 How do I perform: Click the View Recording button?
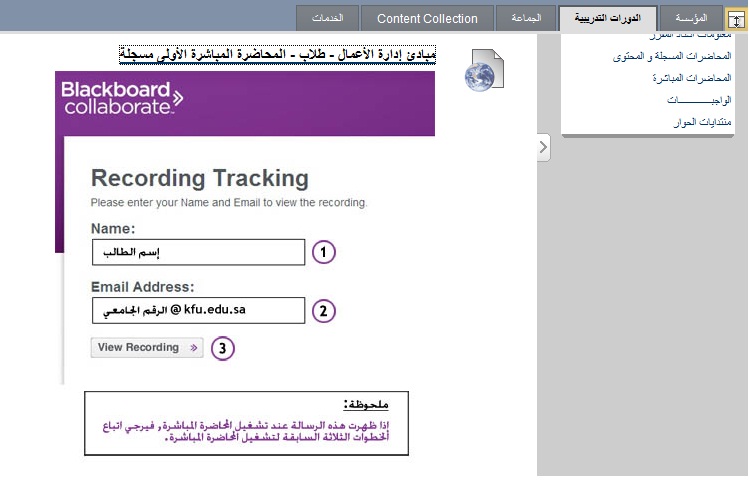tap(147, 347)
